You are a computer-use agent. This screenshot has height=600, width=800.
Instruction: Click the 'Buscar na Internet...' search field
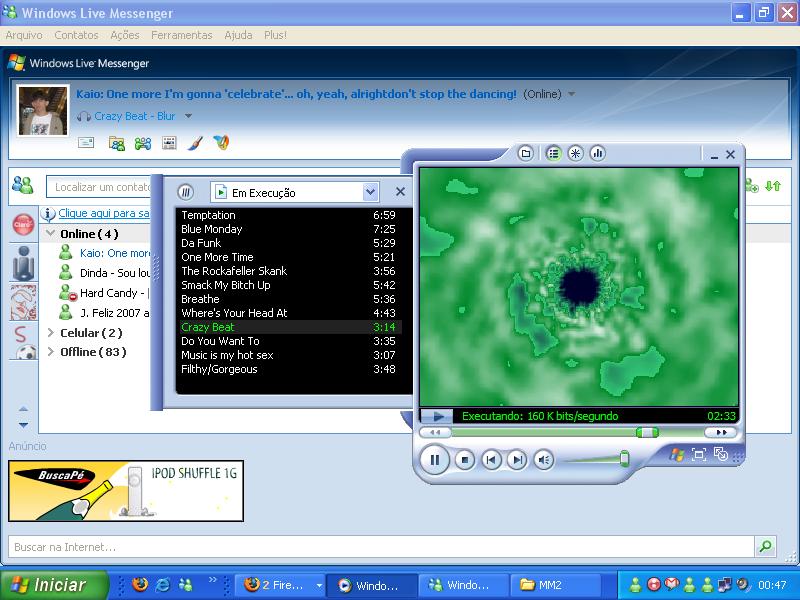tap(381, 547)
